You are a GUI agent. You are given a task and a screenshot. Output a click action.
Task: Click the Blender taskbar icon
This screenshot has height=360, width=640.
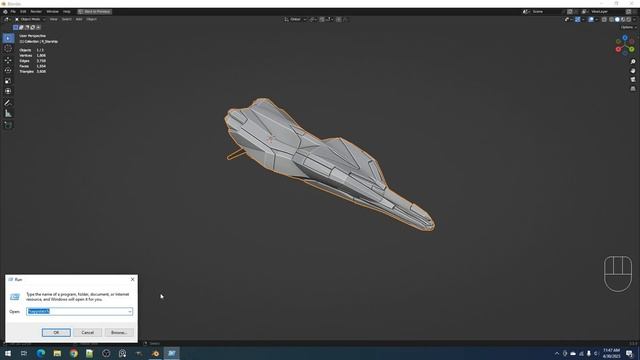tap(155, 353)
